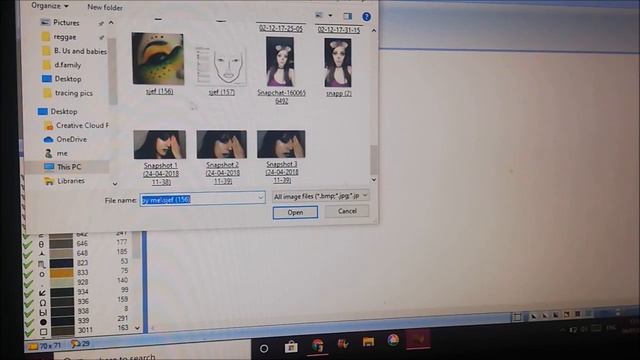Screen dimensions: 640x360
Task: Open the help icon in file dialog
Action: (x=366, y=17)
